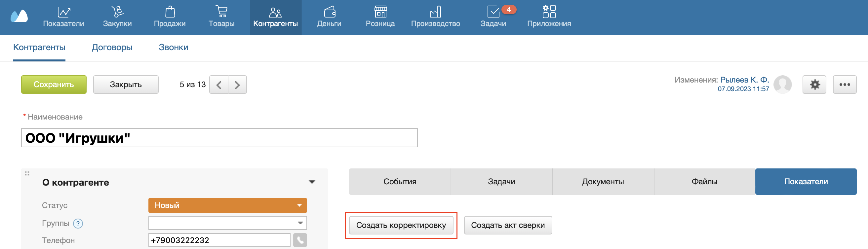Click the tasks notification badge 4
Viewport: 868px width, 249px height.
coord(508,10)
